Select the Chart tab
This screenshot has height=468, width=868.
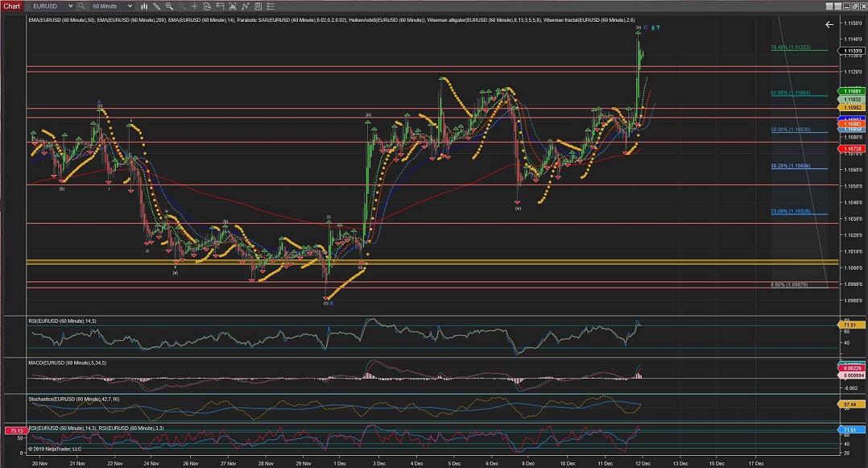(x=11, y=6)
